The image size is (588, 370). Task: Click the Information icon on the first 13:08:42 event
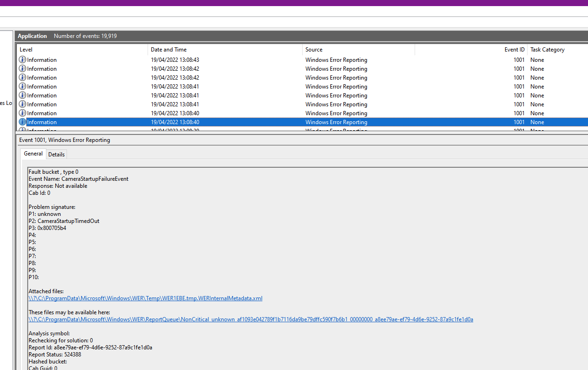[x=22, y=68]
